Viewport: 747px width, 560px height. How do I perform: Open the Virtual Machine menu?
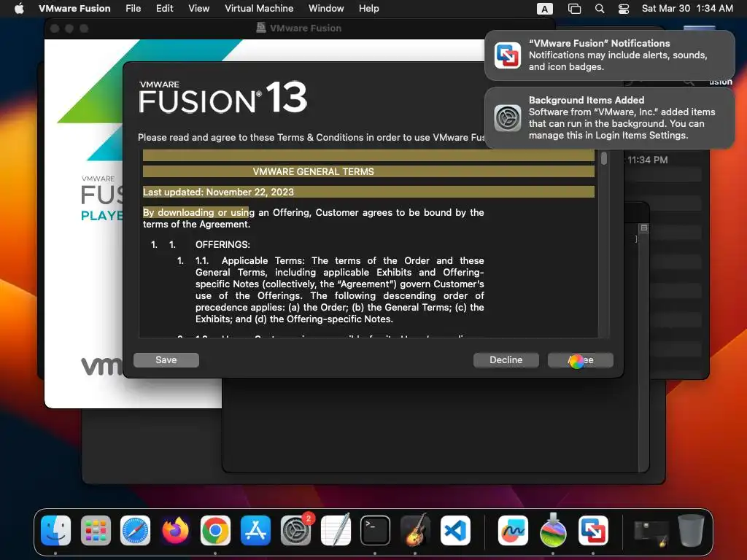pos(259,8)
